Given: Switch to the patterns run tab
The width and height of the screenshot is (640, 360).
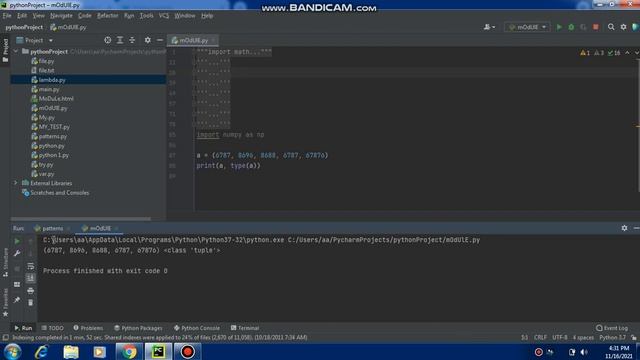Looking at the screenshot, I should (x=52, y=228).
